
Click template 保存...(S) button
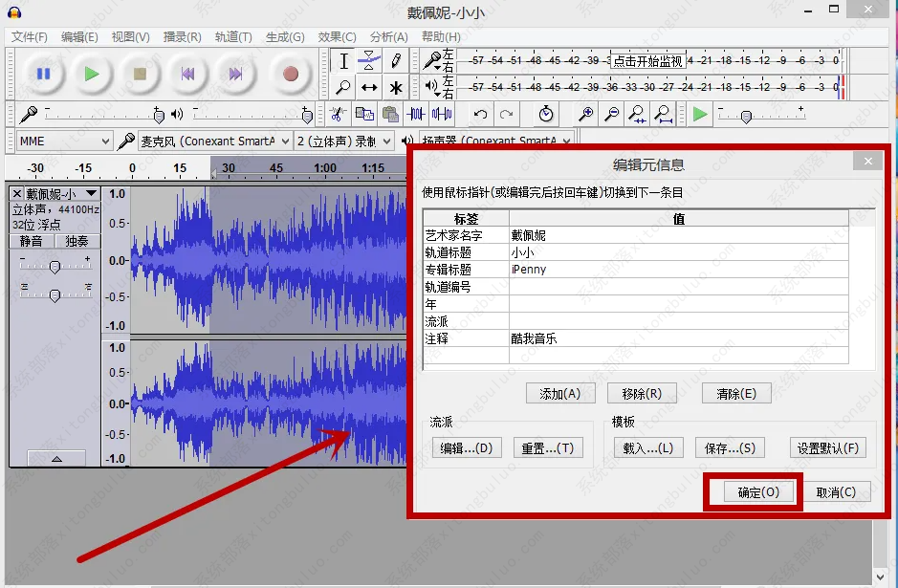click(x=730, y=447)
